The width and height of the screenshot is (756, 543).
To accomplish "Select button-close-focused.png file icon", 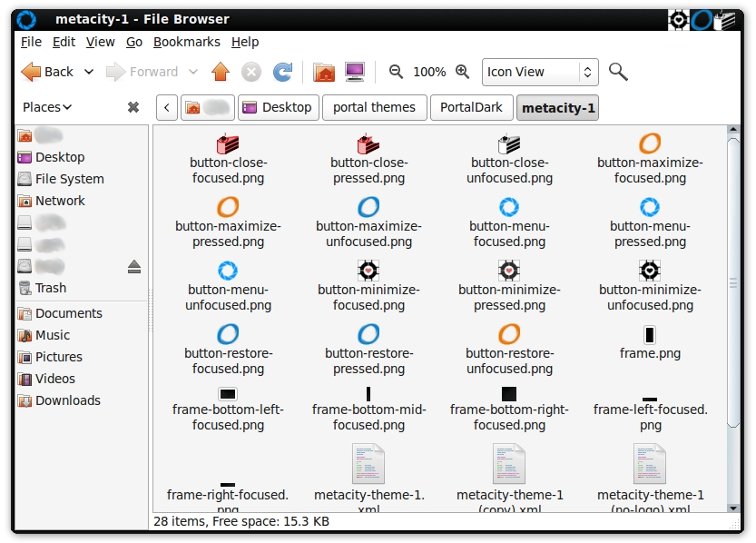I will (228, 143).
